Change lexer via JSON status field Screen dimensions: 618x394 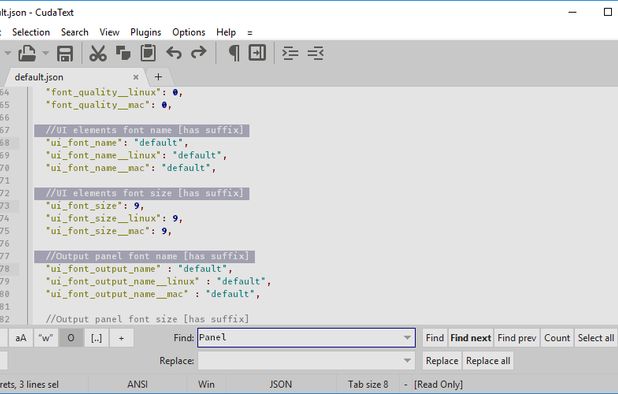281,384
